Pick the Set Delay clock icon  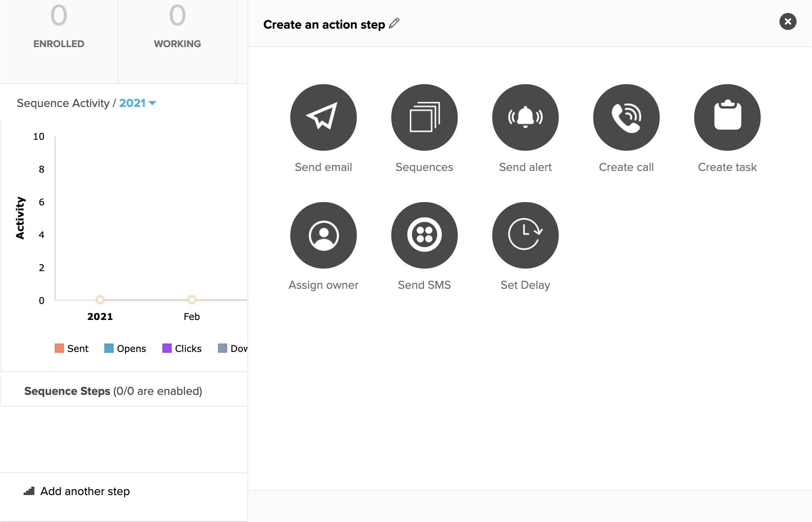point(525,235)
